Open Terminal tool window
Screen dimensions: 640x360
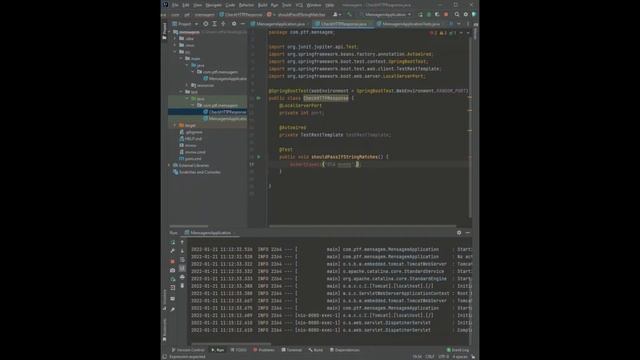[291, 350]
